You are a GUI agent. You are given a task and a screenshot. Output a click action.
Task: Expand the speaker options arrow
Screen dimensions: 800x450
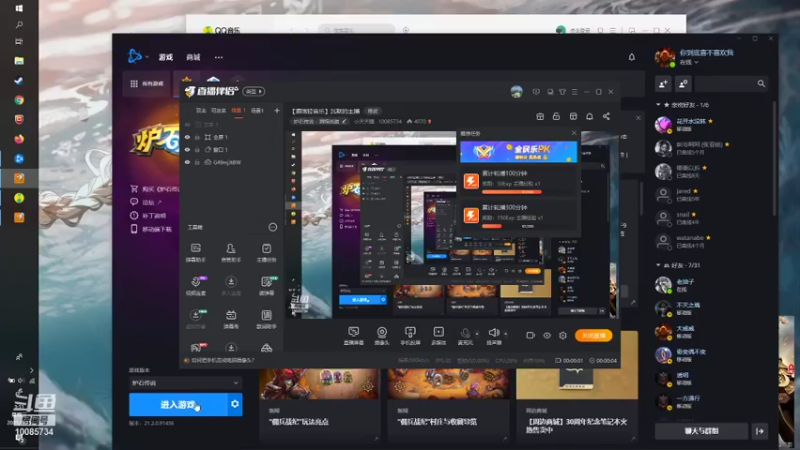[x=506, y=334]
